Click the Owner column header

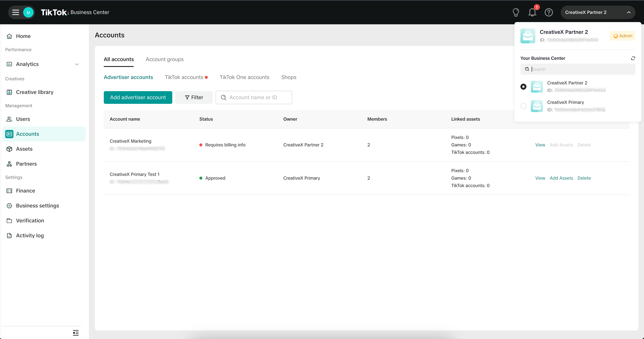coord(290,119)
